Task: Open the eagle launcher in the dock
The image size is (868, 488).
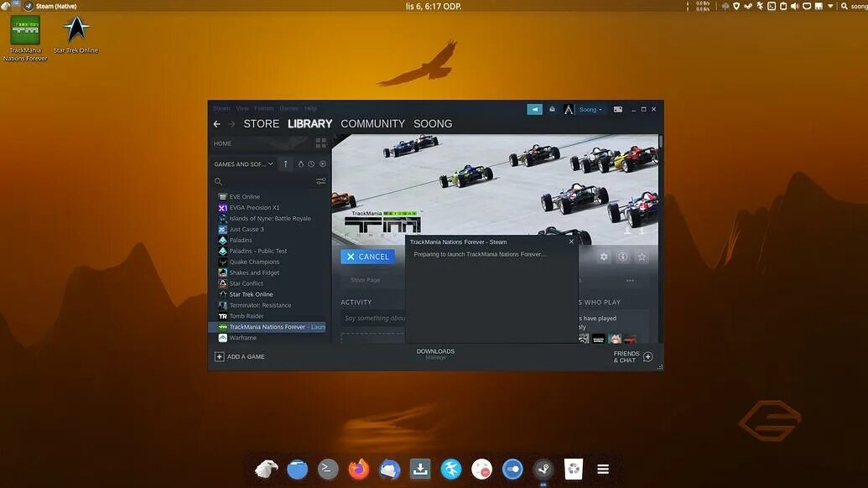Action: pos(266,470)
